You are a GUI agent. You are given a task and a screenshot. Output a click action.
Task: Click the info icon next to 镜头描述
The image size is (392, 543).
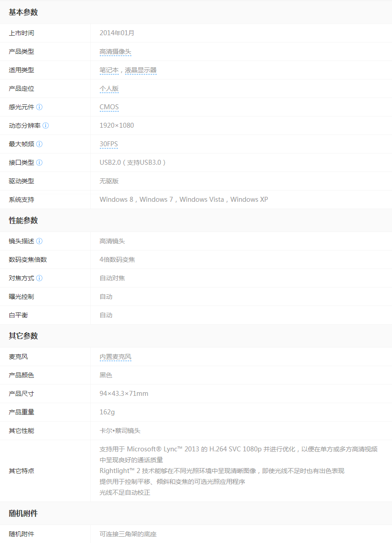pos(39,241)
